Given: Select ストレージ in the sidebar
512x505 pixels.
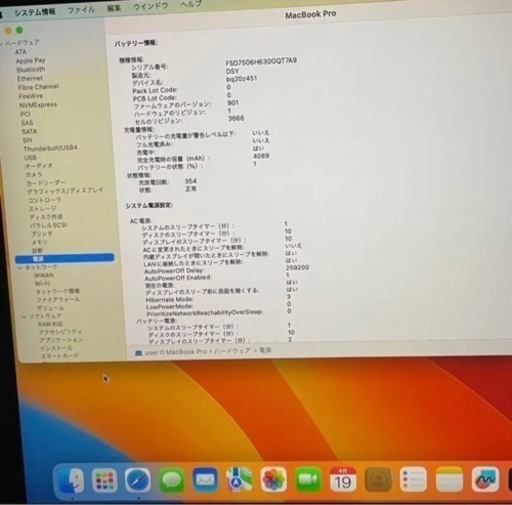Looking at the screenshot, I should [42, 209].
